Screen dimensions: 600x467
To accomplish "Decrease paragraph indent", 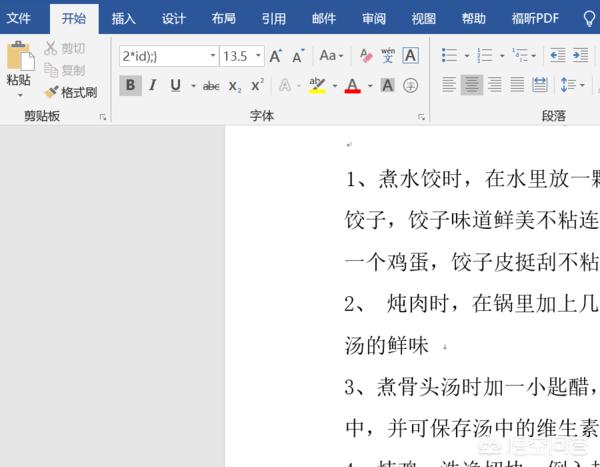I will (558, 56).
